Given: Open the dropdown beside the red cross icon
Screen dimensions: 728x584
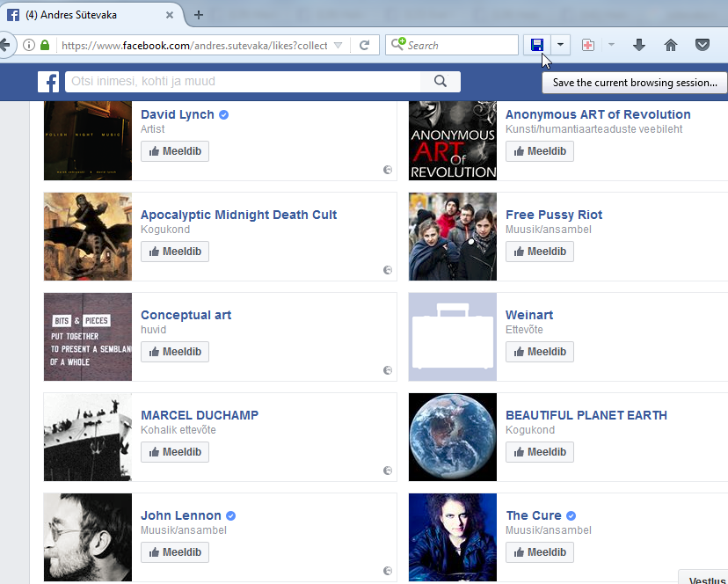Looking at the screenshot, I should (x=611, y=45).
